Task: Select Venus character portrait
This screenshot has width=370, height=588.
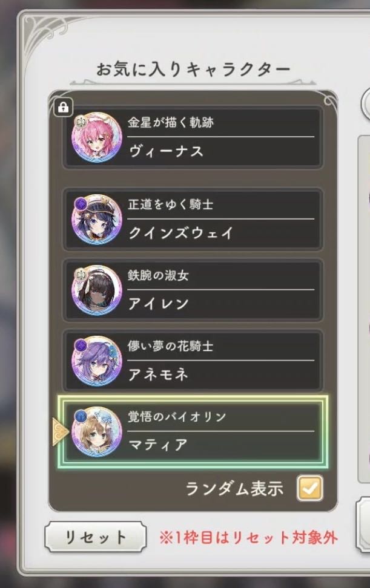Action: click(x=97, y=138)
